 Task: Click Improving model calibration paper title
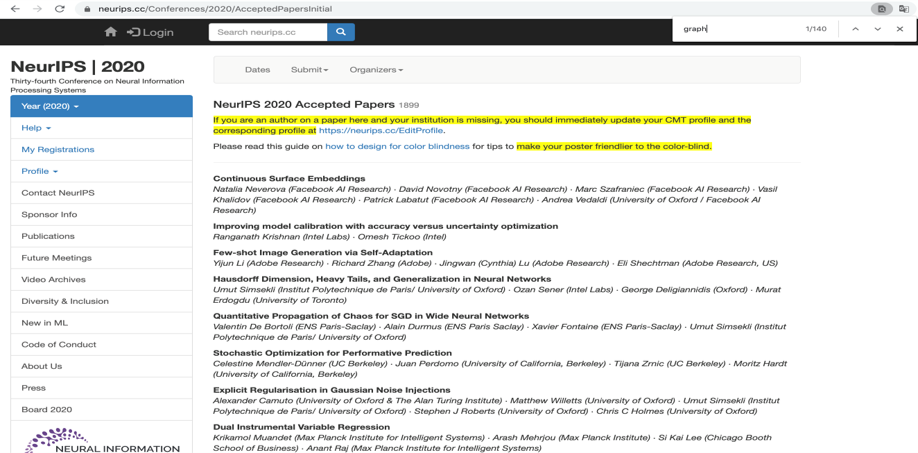[386, 226]
